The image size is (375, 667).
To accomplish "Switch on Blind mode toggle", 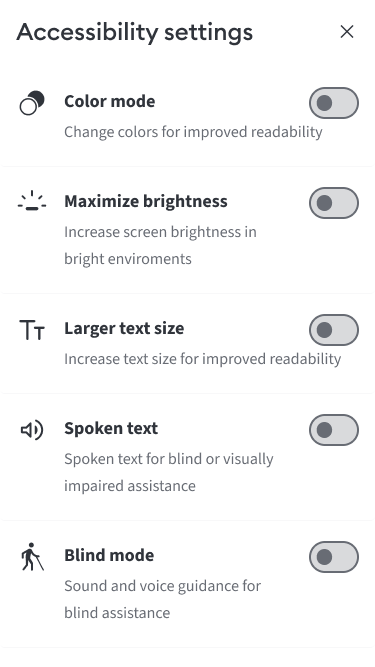I will coord(334,557).
